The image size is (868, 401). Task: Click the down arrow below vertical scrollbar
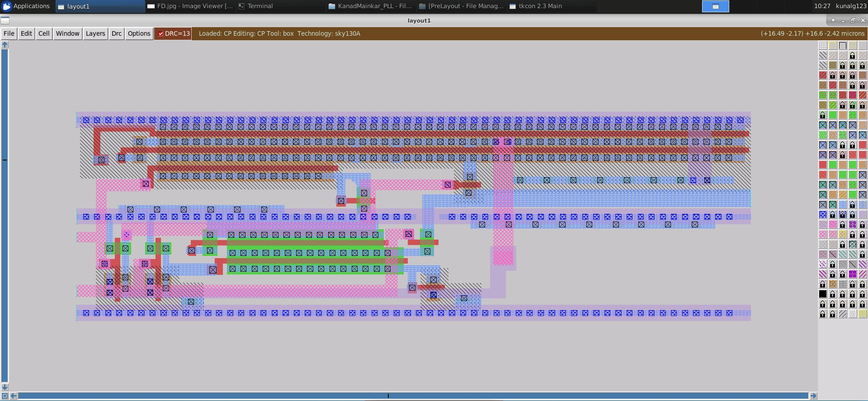pyautogui.click(x=5, y=387)
